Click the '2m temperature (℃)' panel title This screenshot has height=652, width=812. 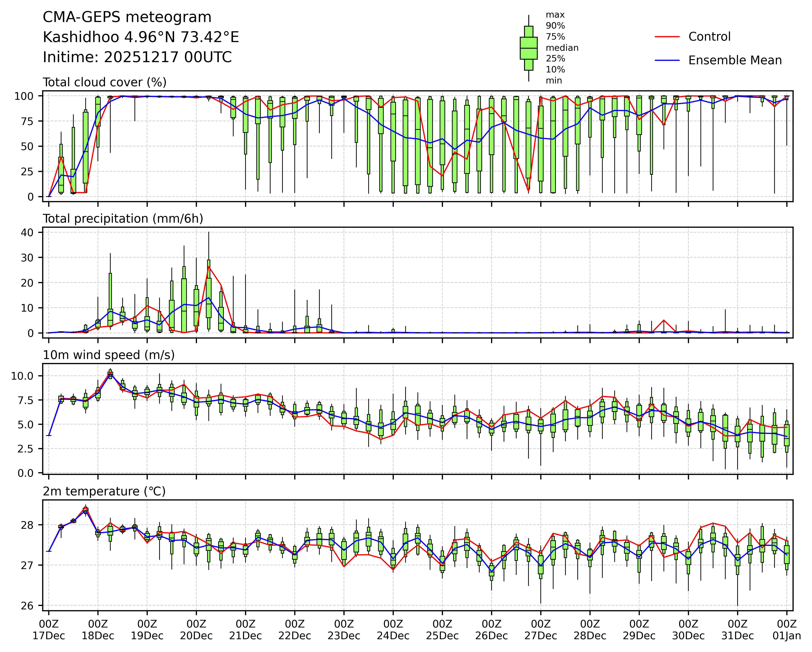point(104,491)
